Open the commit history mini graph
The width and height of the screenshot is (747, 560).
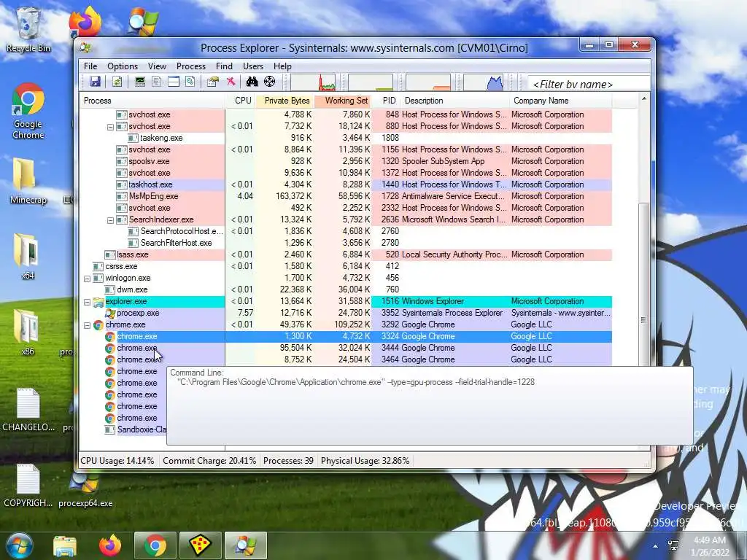point(370,82)
